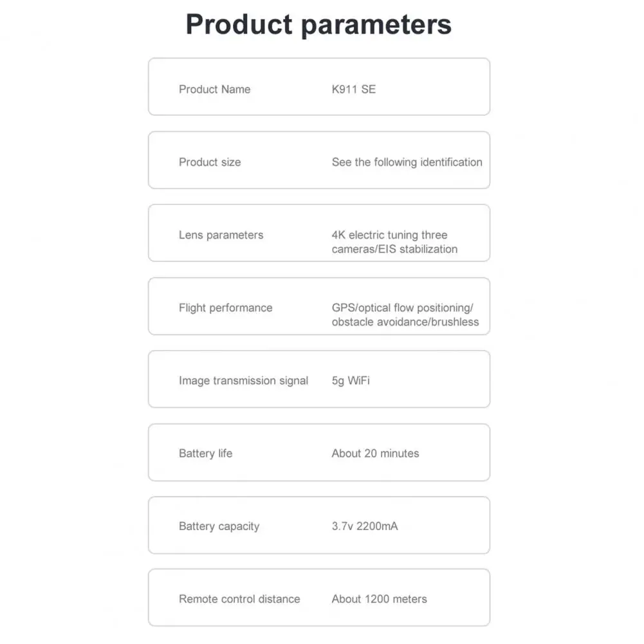Click the "Remote control distance" label

coord(239,599)
